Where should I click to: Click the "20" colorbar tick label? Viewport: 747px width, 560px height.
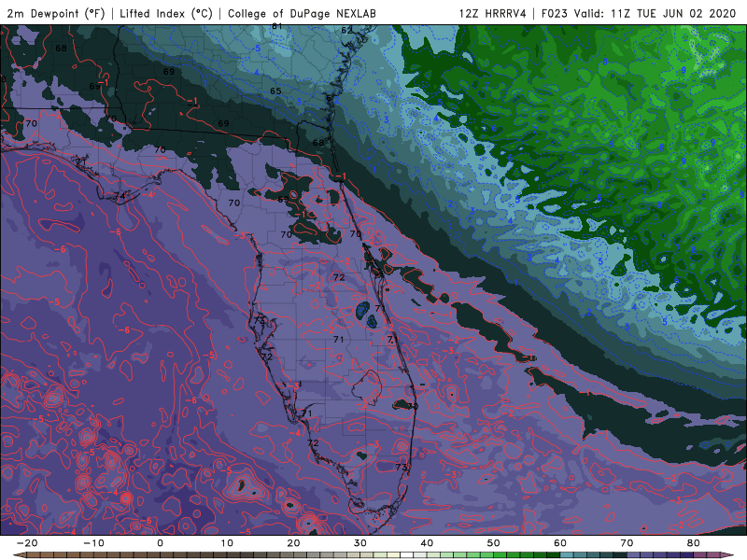click(293, 543)
